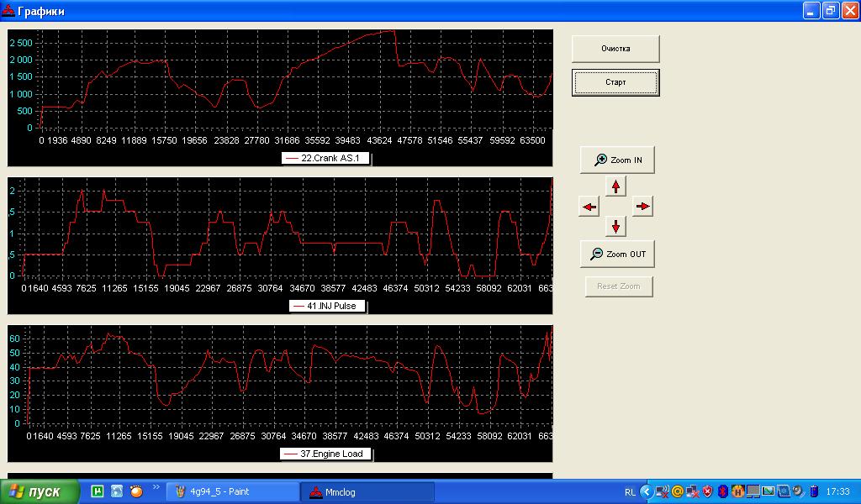Open red shield security alert icon
Screen dimensions: 861x504
[x=708, y=492]
